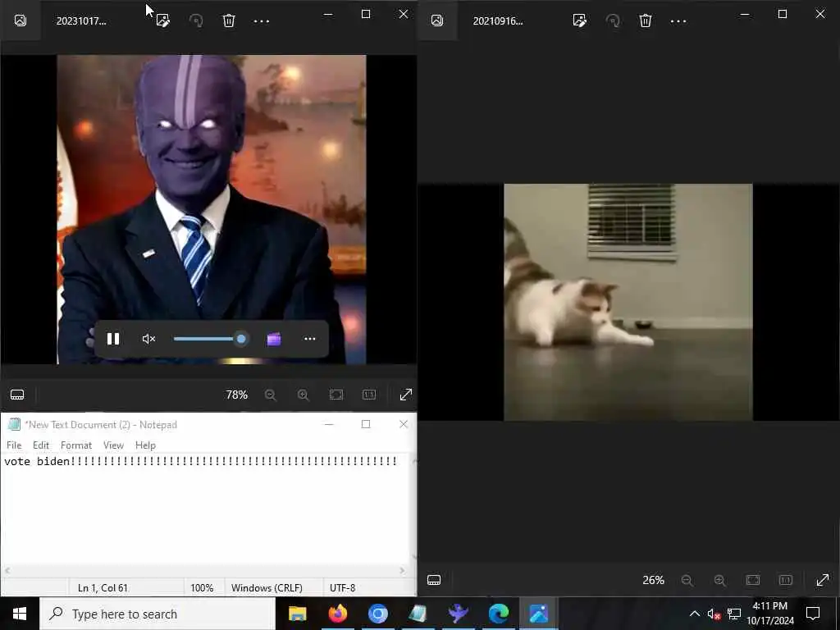Image resolution: width=840 pixels, height=630 pixels.
Task: Open Notepad Help menu
Action: click(x=145, y=445)
